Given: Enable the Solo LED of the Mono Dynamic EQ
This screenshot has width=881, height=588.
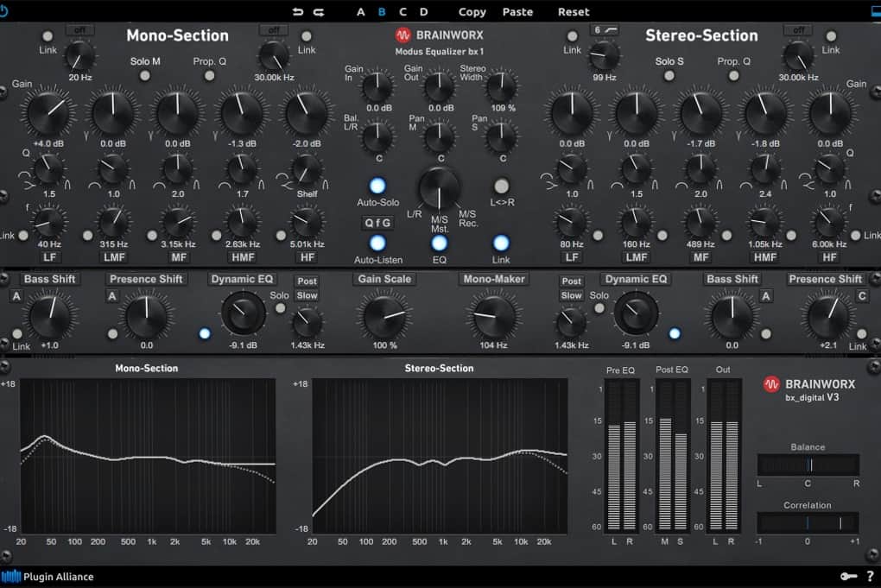Looking at the screenshot, I should pyautogui.click(x=281, y=307).
